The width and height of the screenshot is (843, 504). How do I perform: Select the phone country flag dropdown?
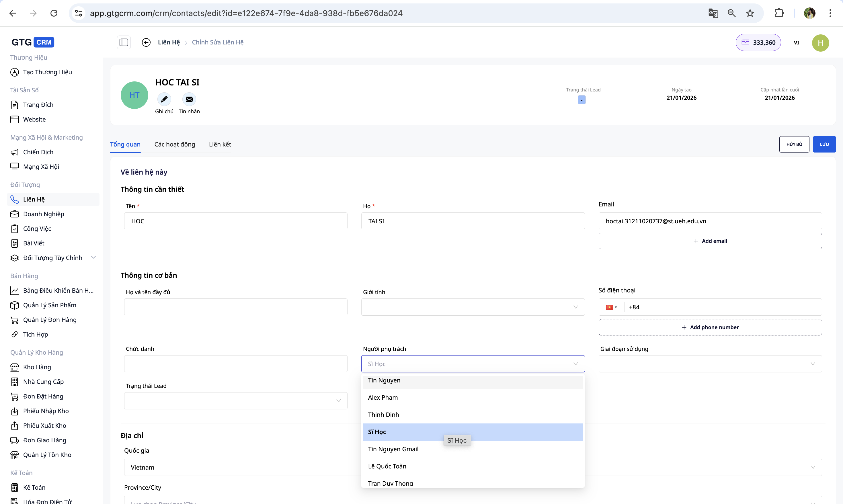click(x=611, y=307)
